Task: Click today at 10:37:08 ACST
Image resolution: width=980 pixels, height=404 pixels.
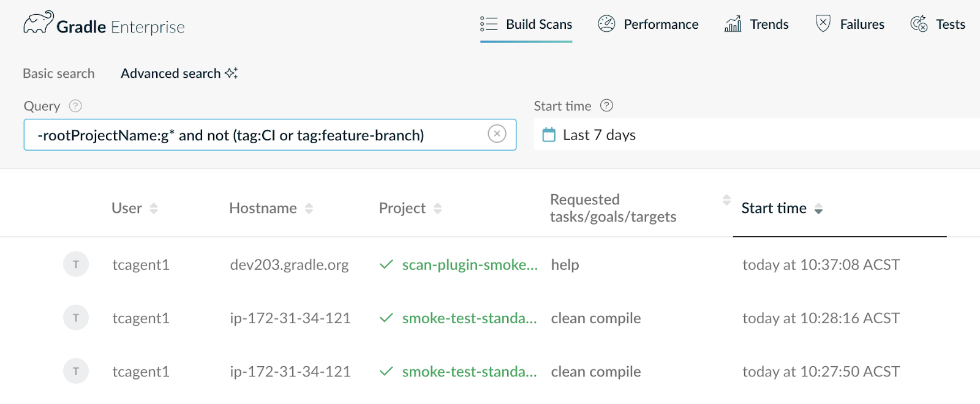Action: coord(821,264)
